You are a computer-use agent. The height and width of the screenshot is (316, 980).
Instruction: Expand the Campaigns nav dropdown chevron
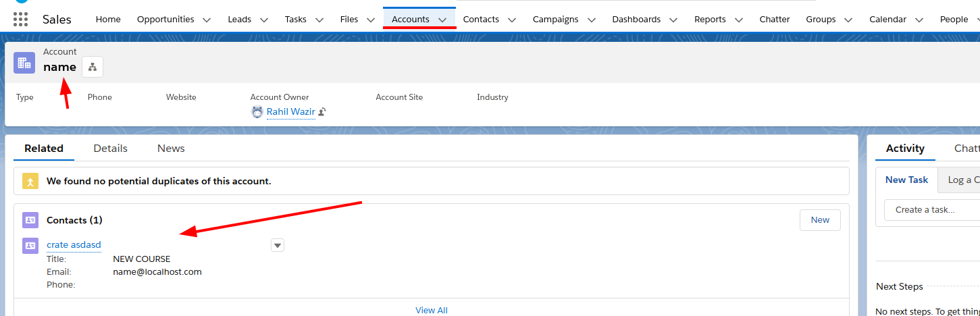[x=591, y=20]
